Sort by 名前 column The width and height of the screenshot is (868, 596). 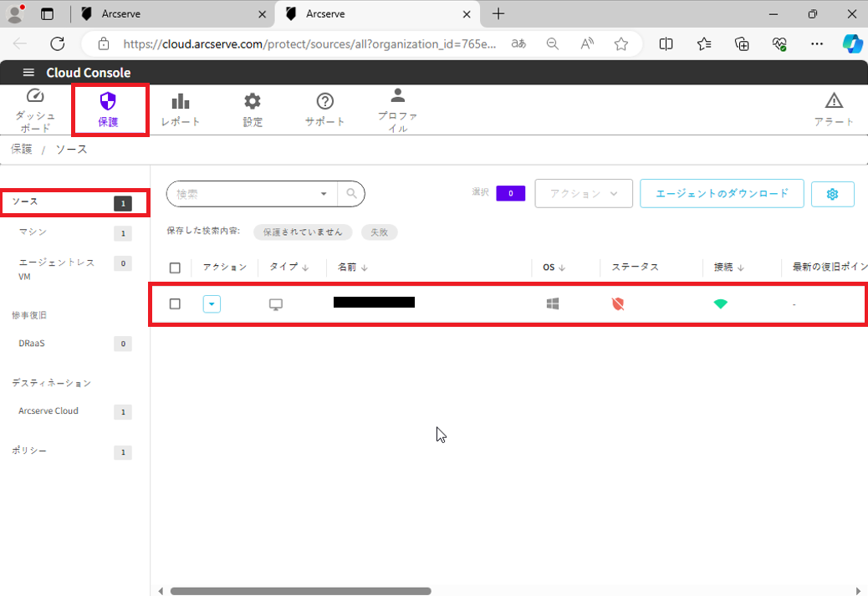point(353,267)
